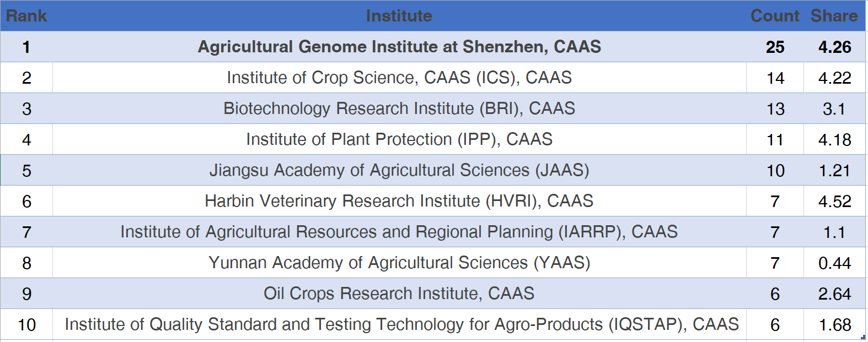Select the share value 2.64
The width and height of the screenshot is (868, 342).
click(x=834, y=294)
